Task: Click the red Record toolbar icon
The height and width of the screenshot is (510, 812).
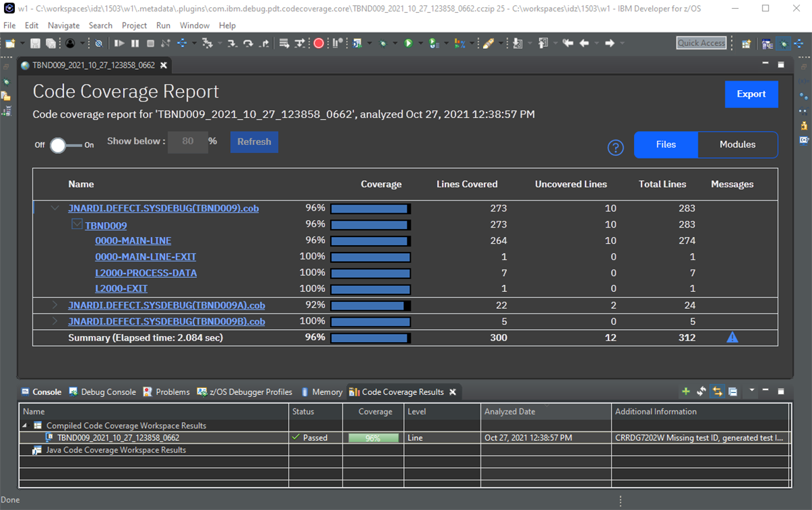Action: (318, 43)
